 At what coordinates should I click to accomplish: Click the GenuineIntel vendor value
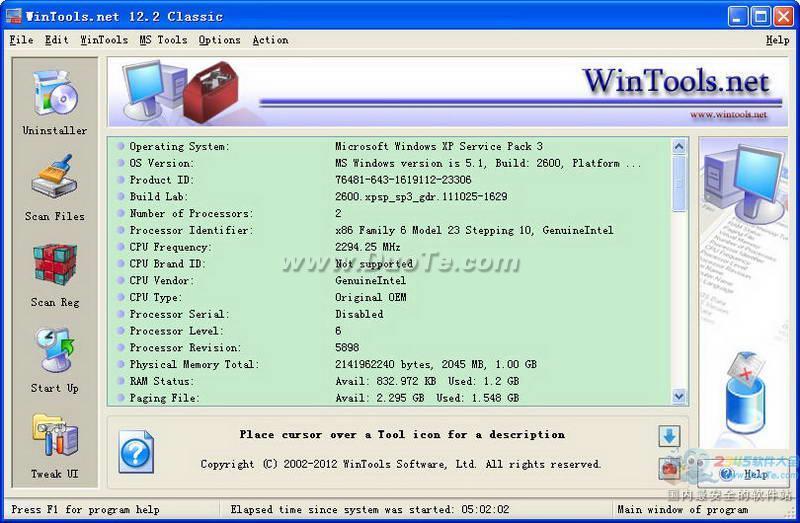pyautogui.click(x=370, y=281)
